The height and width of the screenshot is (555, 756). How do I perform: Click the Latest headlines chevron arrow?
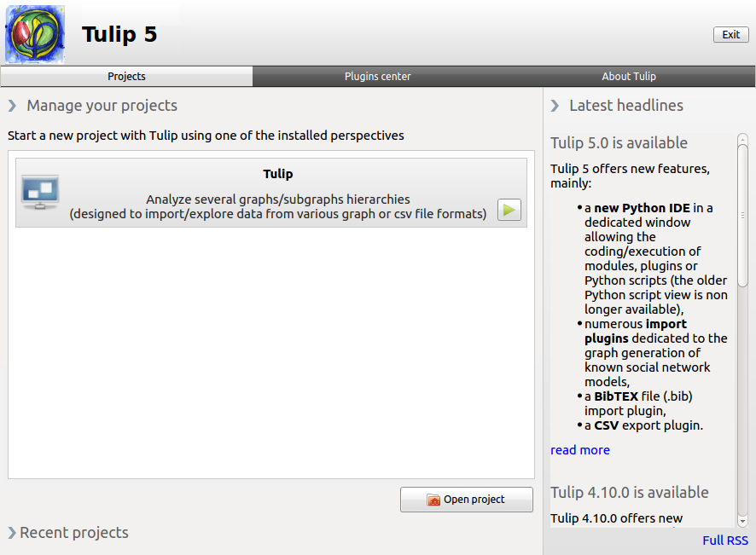(555, 106)
